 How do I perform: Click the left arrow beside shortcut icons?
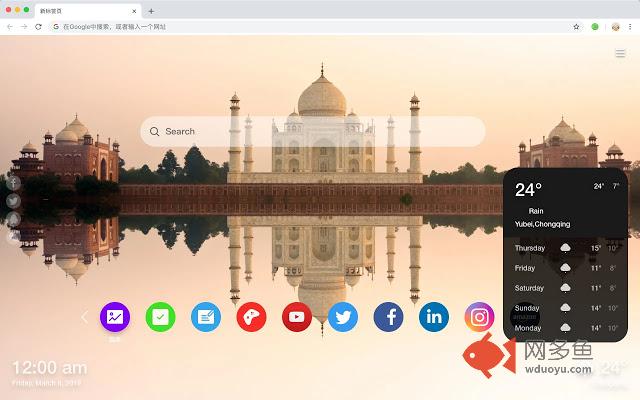[84, 317]
